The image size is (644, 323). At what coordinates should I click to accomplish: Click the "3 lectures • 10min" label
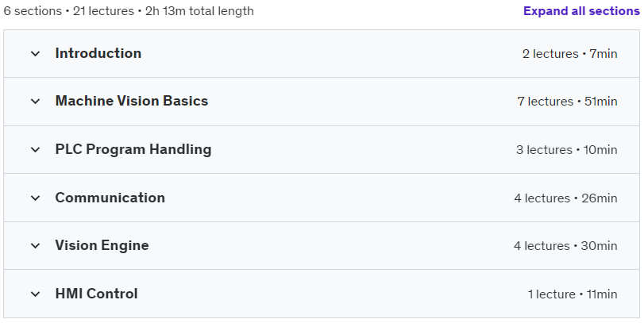(566, 150)
